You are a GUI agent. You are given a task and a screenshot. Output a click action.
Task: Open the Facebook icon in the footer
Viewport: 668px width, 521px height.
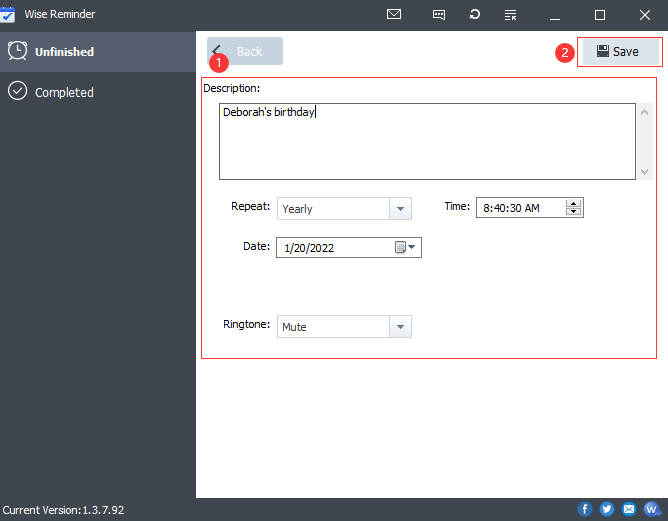[585, 509]
